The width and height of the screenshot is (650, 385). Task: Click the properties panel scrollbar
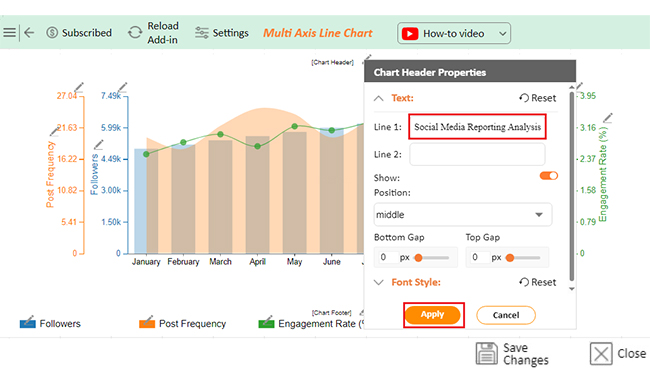pos(572,186)
